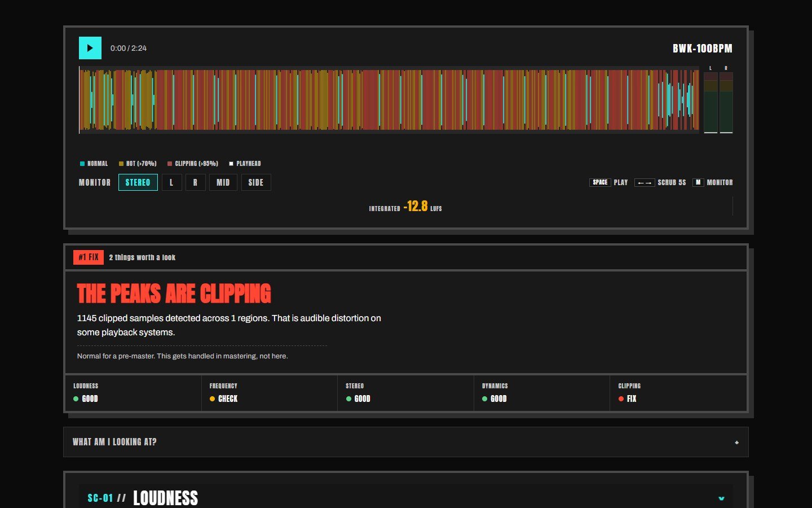This screenshot has width=812, height=508.
Task: Click the left channel level meter
Action: (710, 103)
